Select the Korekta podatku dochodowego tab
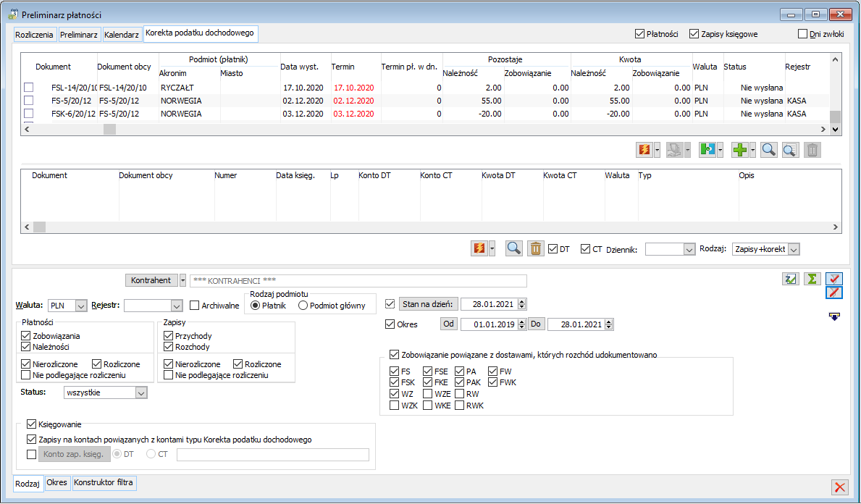861x504 pixels. tap(200, 33)
